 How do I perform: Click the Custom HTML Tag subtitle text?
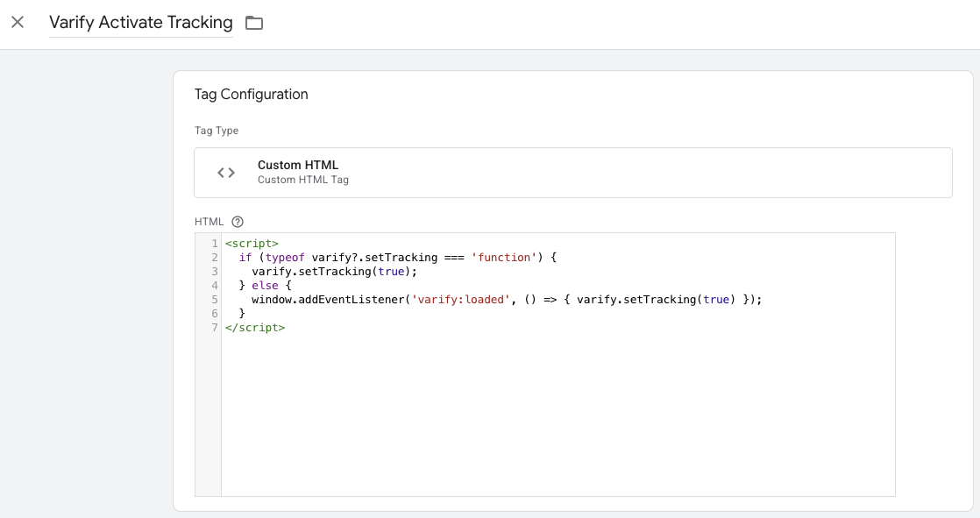tap(302, 180)
